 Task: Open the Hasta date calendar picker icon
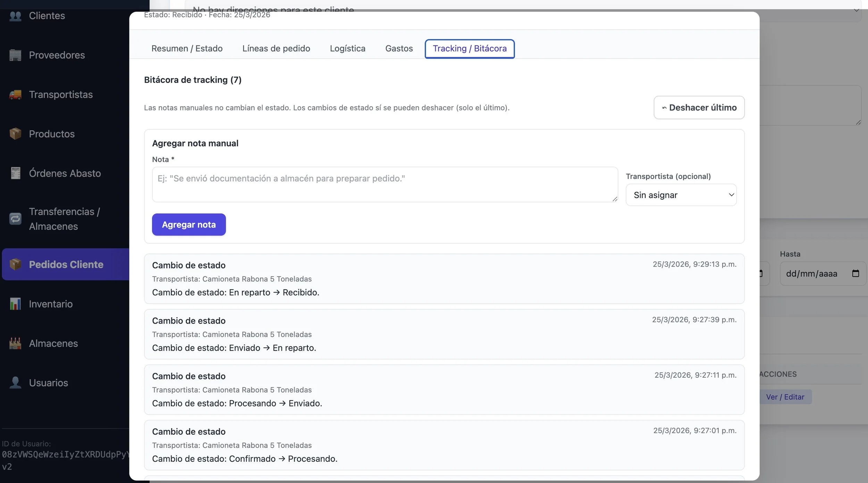point(856,274)
